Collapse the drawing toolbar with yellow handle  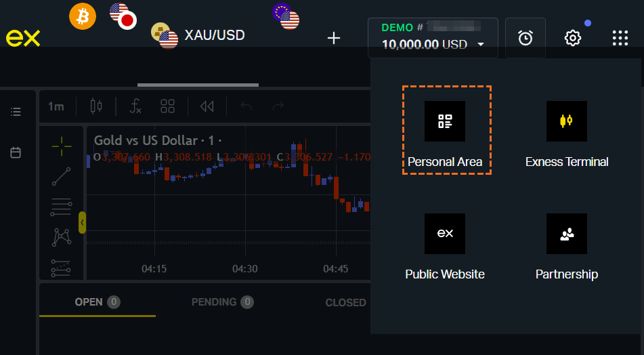point(82,222)
